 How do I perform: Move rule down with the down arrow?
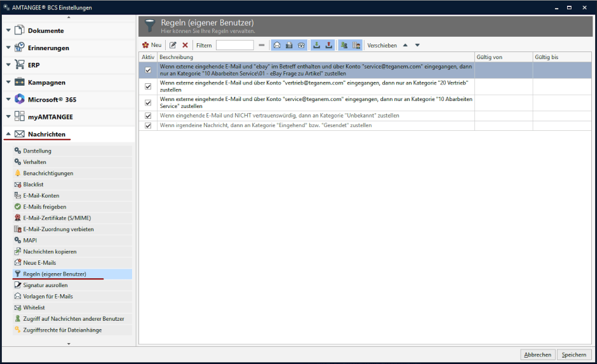click(x=417, y=45)
